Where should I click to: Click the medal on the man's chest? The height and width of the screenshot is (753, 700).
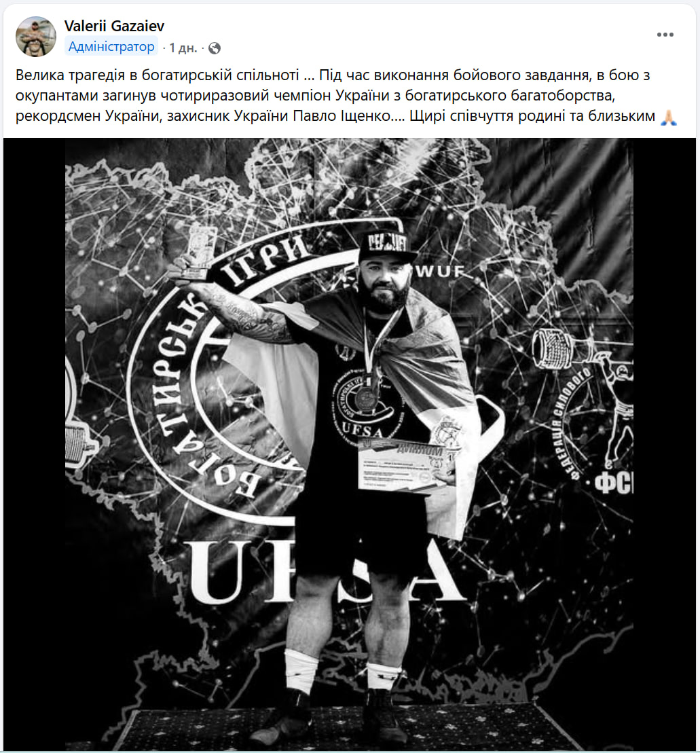point(366,398)
